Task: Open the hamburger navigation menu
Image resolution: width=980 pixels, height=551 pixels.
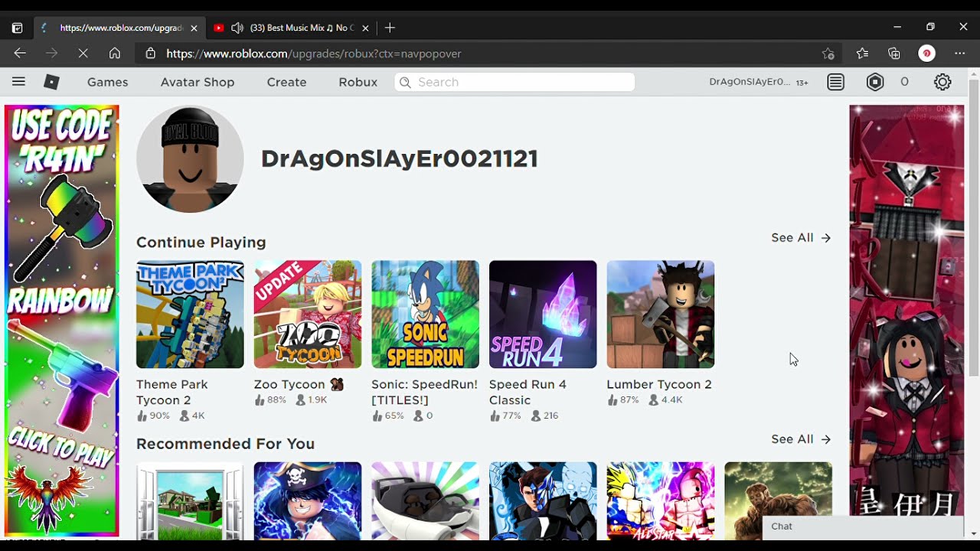Action: (x=18, y=82)
